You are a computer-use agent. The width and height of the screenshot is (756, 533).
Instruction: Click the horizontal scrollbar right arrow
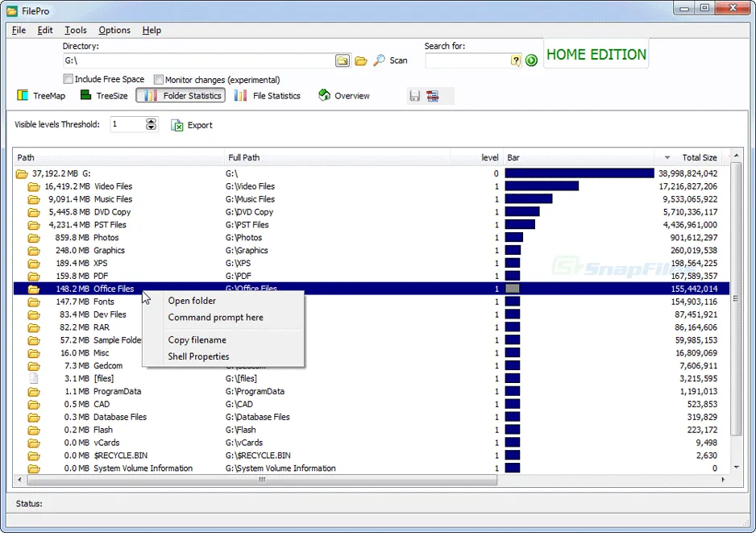723,480
